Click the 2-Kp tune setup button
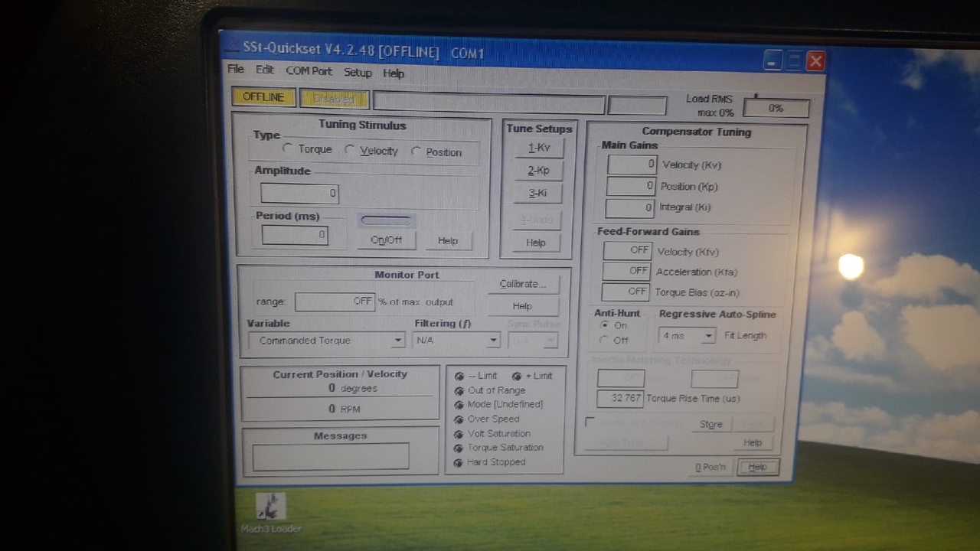Viewport: 980px width, 551px height. point(538,171)
